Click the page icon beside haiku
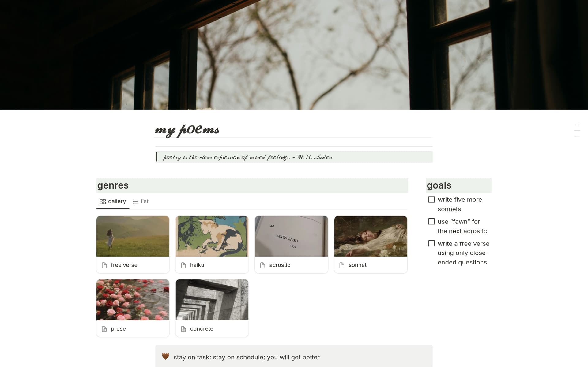 coord(183,265)
